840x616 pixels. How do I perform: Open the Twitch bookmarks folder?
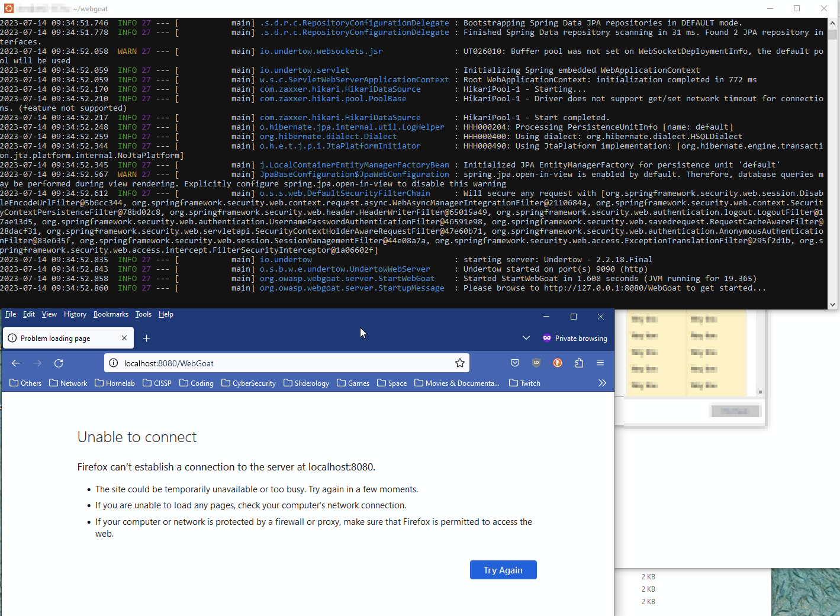click(524, 383)
